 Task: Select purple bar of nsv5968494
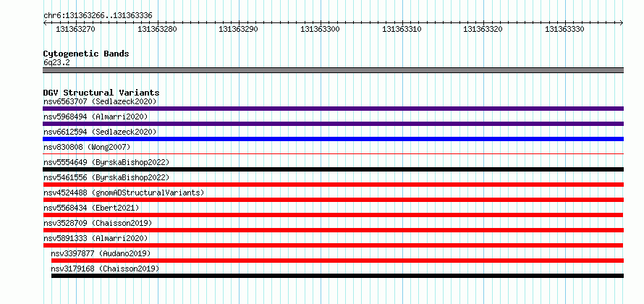(333, 124)
